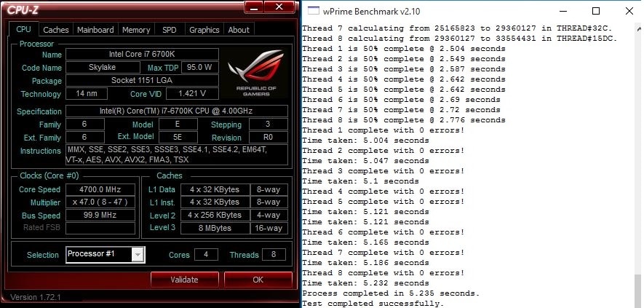Switch to the Graphics tab
The height and width of the screenshot is (308, 644).
pos(204,30)
